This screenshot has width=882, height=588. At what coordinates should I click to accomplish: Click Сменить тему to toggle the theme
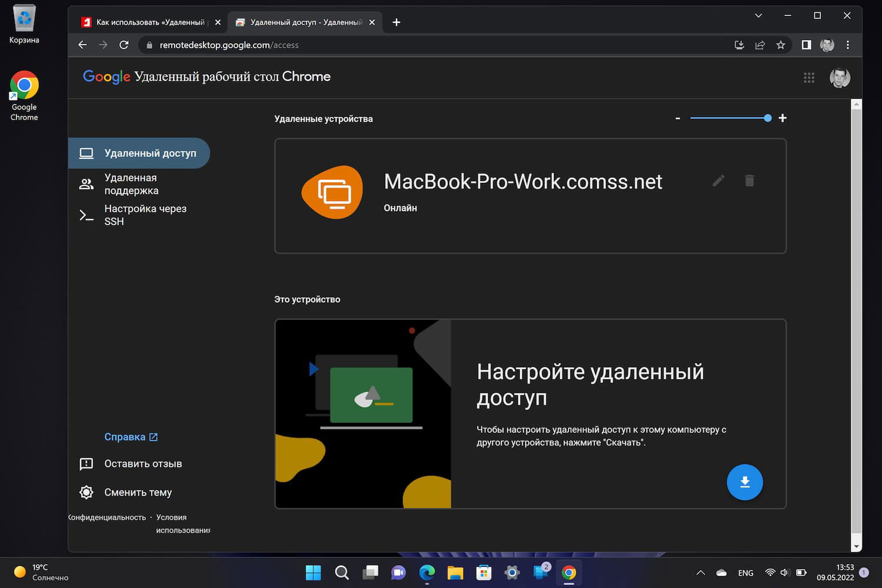[138, 492]
